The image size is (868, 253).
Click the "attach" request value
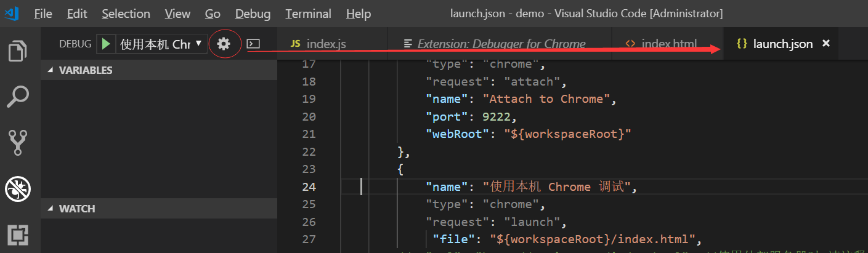pyautogui.click(x=532, y=81)
